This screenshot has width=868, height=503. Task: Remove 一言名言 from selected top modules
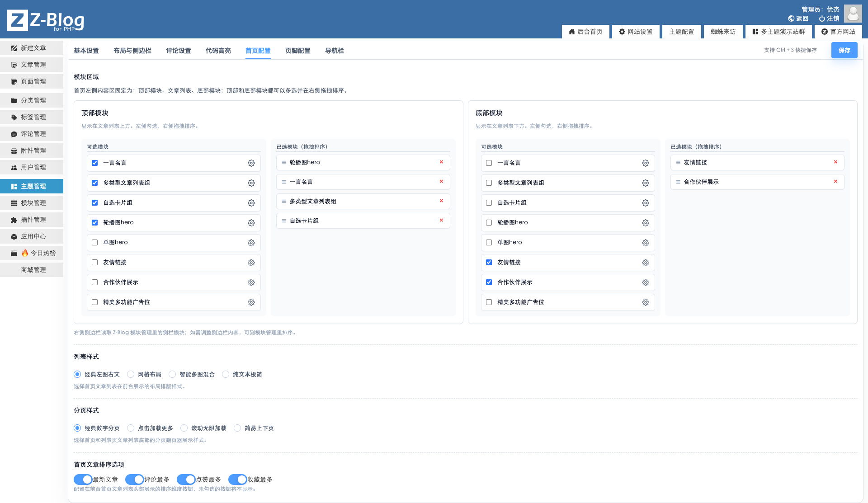pyautogui.click(x=441, y=181)
